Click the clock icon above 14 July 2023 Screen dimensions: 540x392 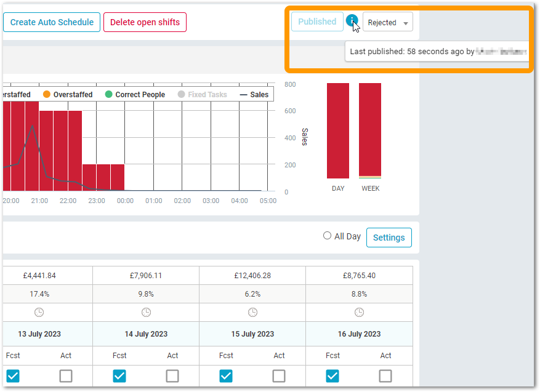(x=146, y=312)
